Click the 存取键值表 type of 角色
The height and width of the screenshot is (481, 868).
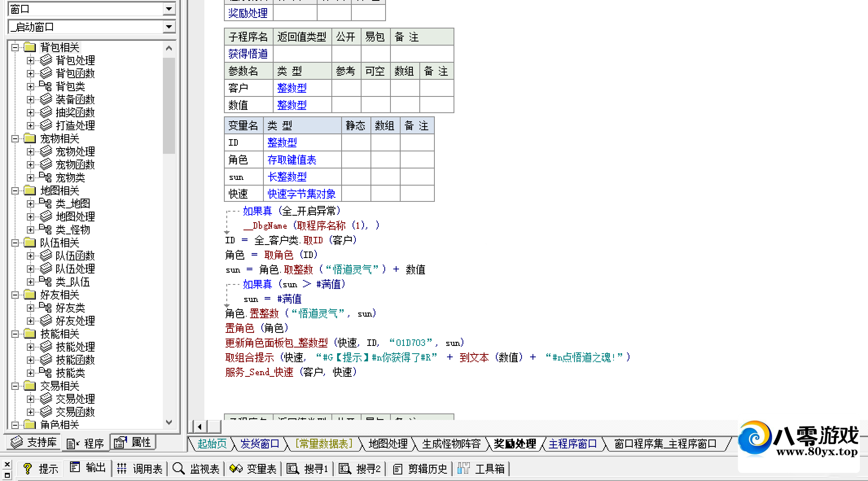point(292,160)
